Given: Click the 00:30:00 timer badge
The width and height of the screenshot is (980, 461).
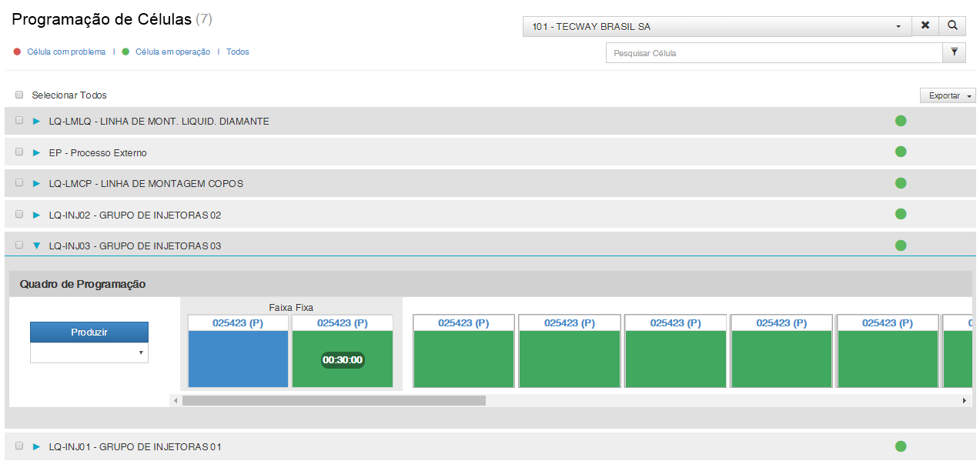Looking at the screenshot, I should [x=343, y=359].
